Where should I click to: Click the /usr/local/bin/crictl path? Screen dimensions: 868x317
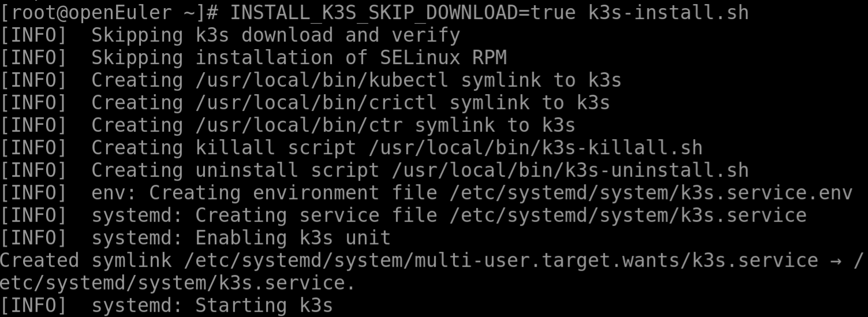pyautogui.click(x=316, y=102)
